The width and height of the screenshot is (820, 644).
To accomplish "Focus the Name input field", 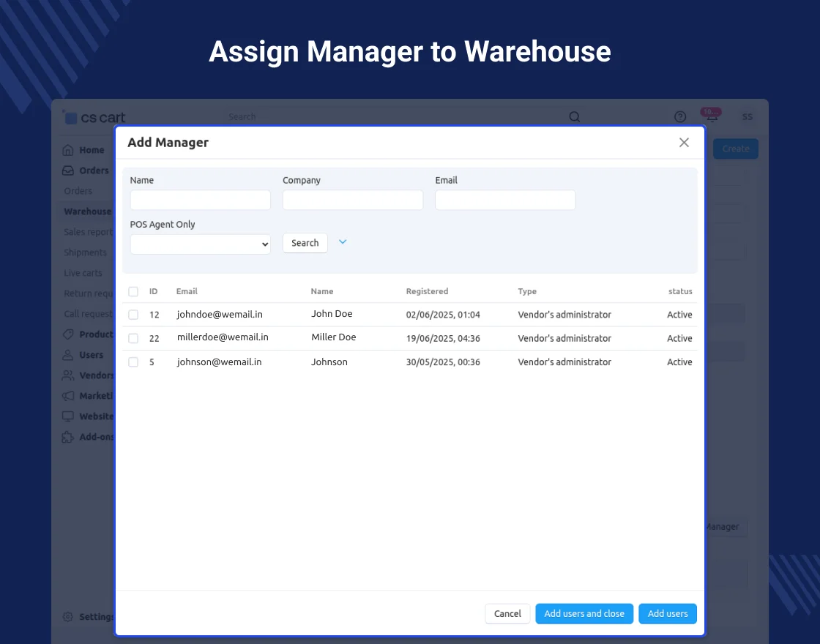I will coord(201,201).
